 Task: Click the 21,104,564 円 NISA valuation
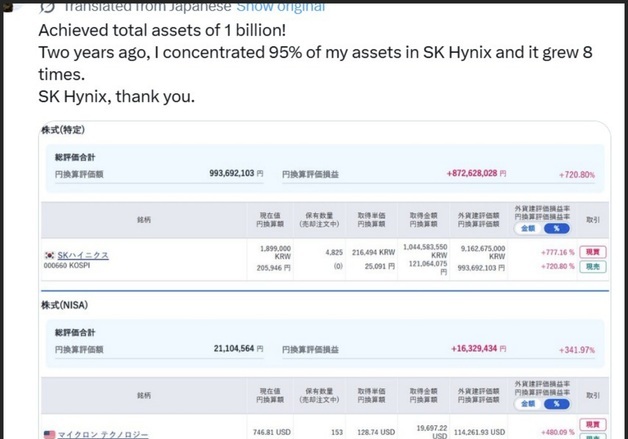[238, 348]
